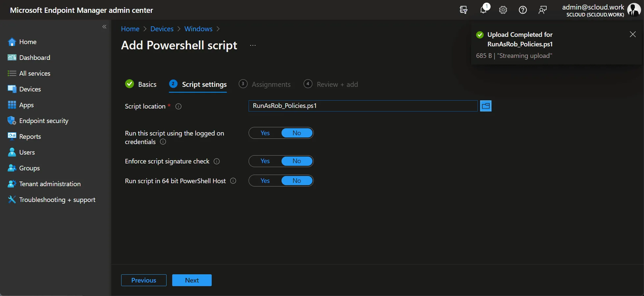This screenshot has height=296, width=644.
Task: Set Enforce script signature check to Yes
Action: [x=265, y=161]
